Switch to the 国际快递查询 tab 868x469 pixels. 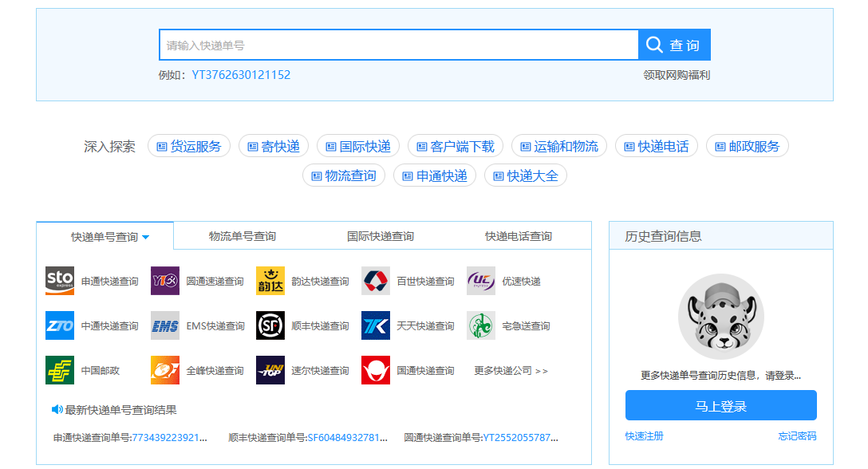381,236
